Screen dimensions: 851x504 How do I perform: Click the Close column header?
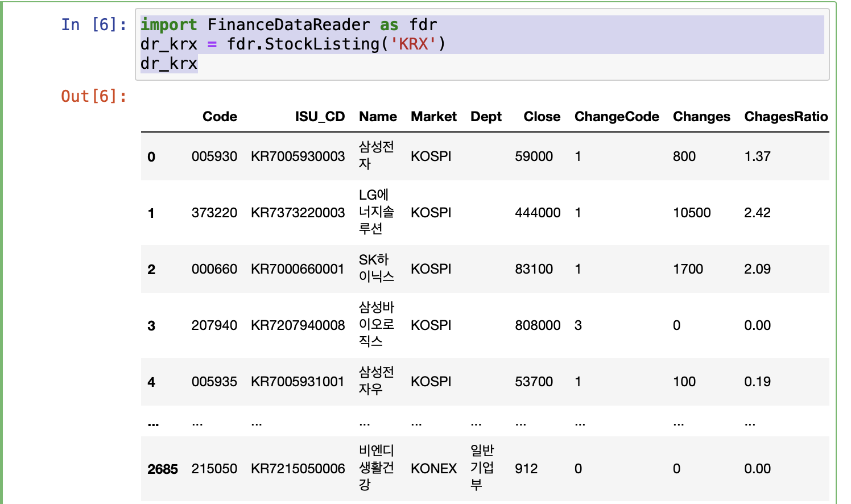(542, 117)
